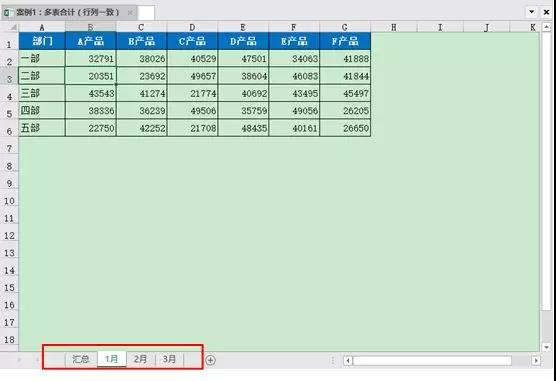Image resolution: width=556 pixels, height=381 pixels.
Task: Click cell with value 35759
Action: coord(243,110)
